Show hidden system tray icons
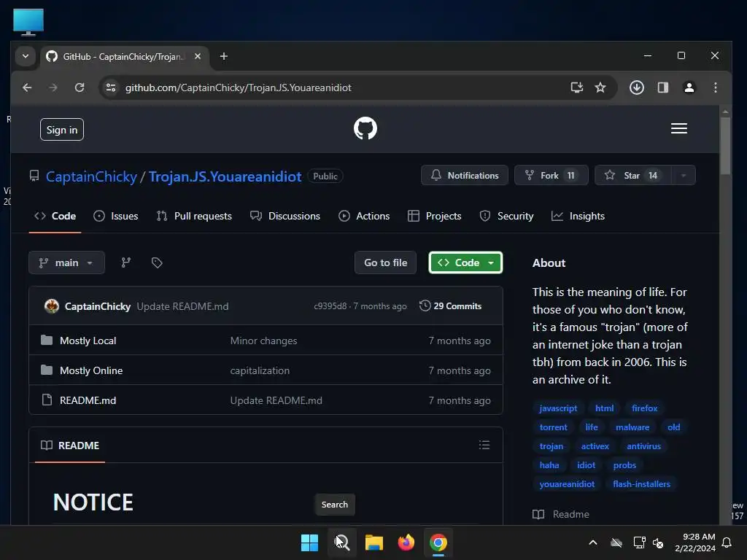The width and height of the screenshot is (747, 560). click(593, 542)
